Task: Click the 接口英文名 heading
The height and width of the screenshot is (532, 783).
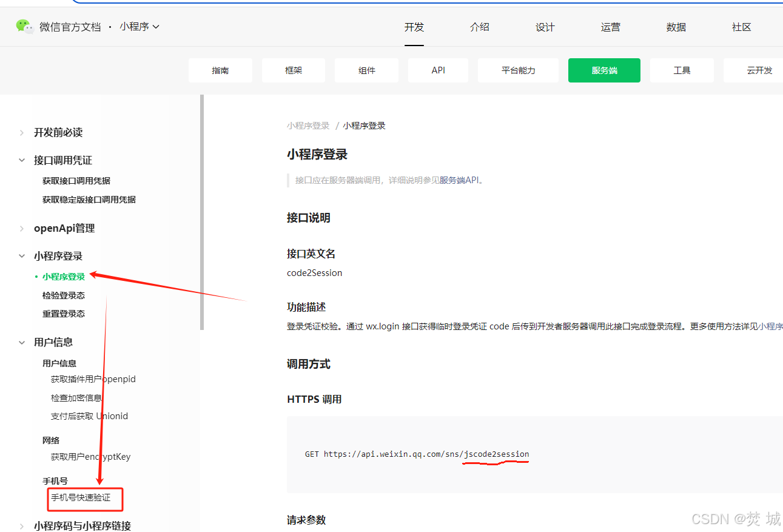Action: [x=311, y=254]
